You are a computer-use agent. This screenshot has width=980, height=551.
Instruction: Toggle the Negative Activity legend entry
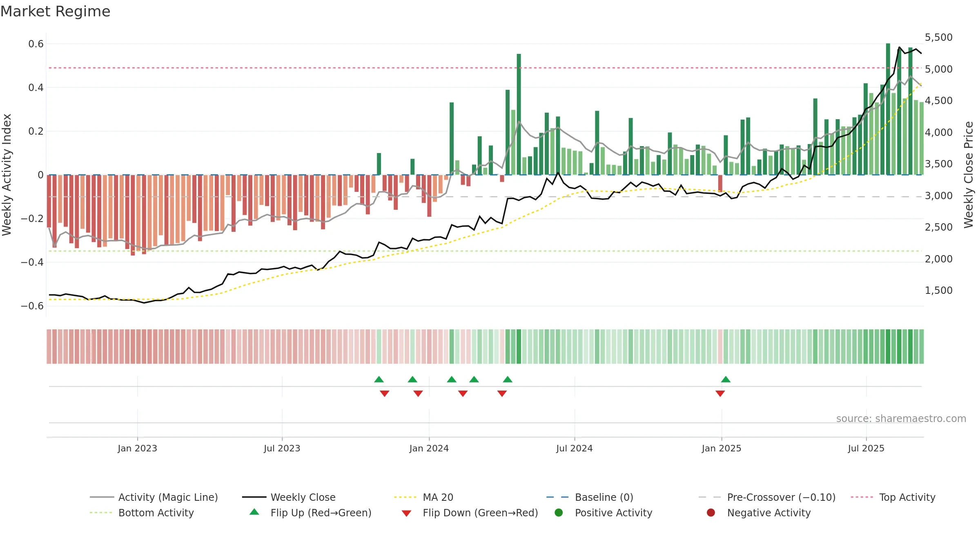pyautogui.click(x=758, y=513)
